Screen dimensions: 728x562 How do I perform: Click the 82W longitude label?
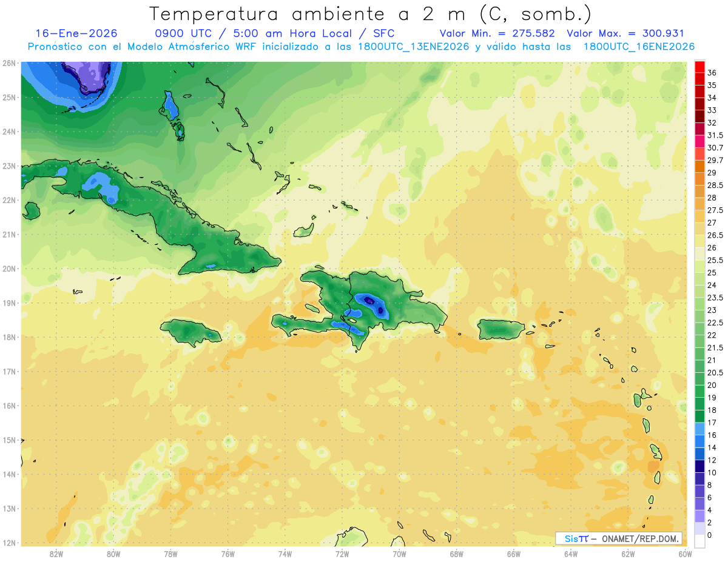56,554
